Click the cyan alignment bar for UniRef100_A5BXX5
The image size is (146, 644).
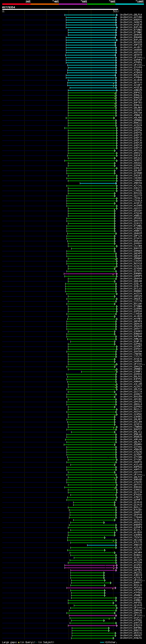[x=102, y=545]
